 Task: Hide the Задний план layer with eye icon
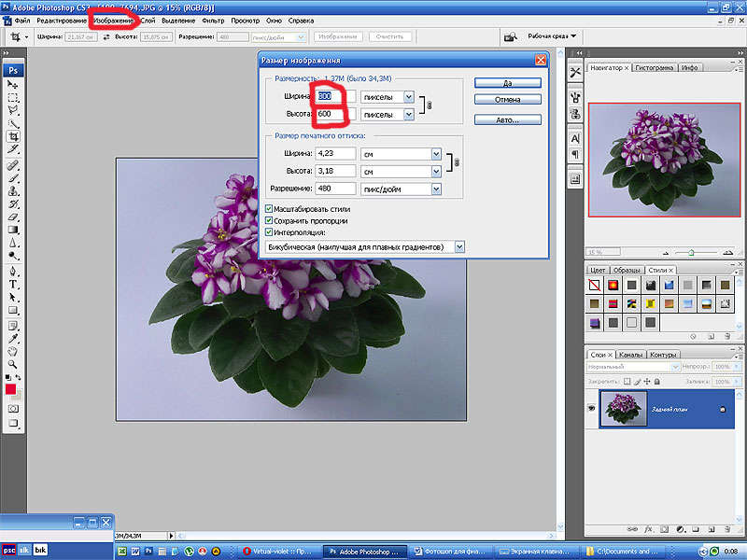593,409
